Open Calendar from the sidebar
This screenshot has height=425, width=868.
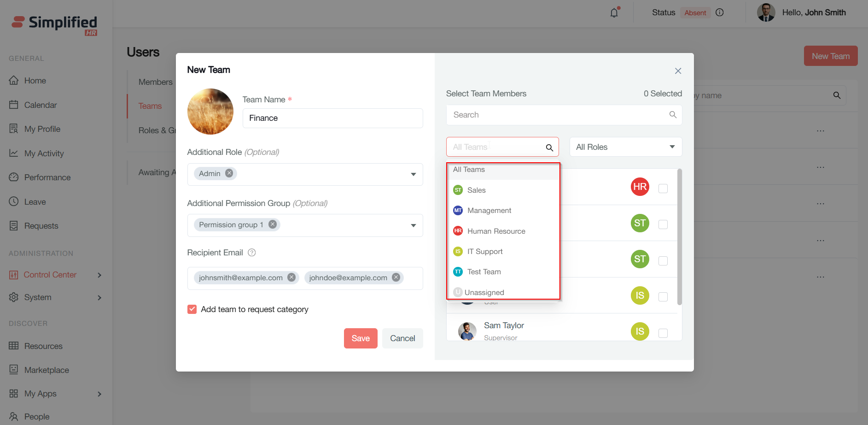click(41, 105)
